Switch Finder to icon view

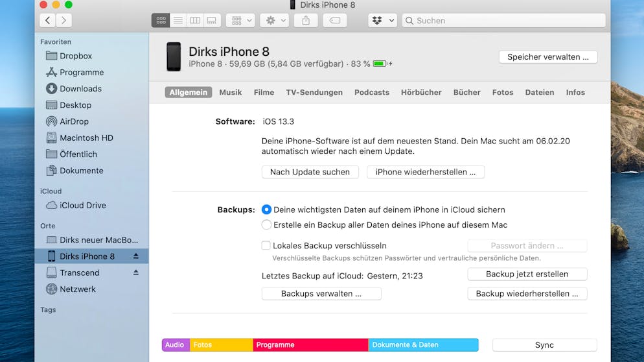pos(161,20)
